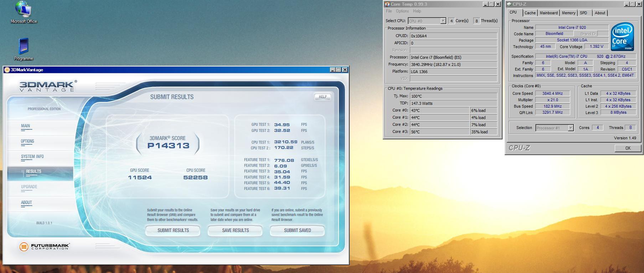The height and width of the screenshot is (273, 644).
Task: Click the SUBMIT SAVED button
Action: coord(297,231)
